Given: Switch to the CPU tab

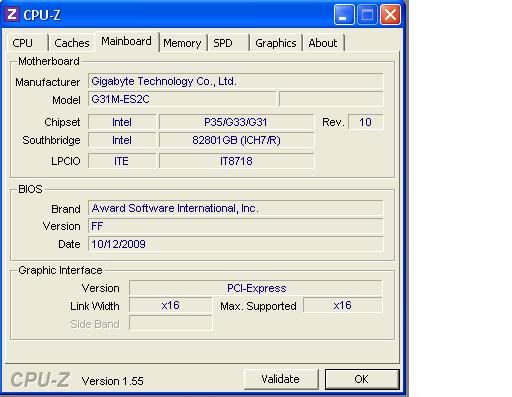Looking at the screenshot, I should [27, 43].
